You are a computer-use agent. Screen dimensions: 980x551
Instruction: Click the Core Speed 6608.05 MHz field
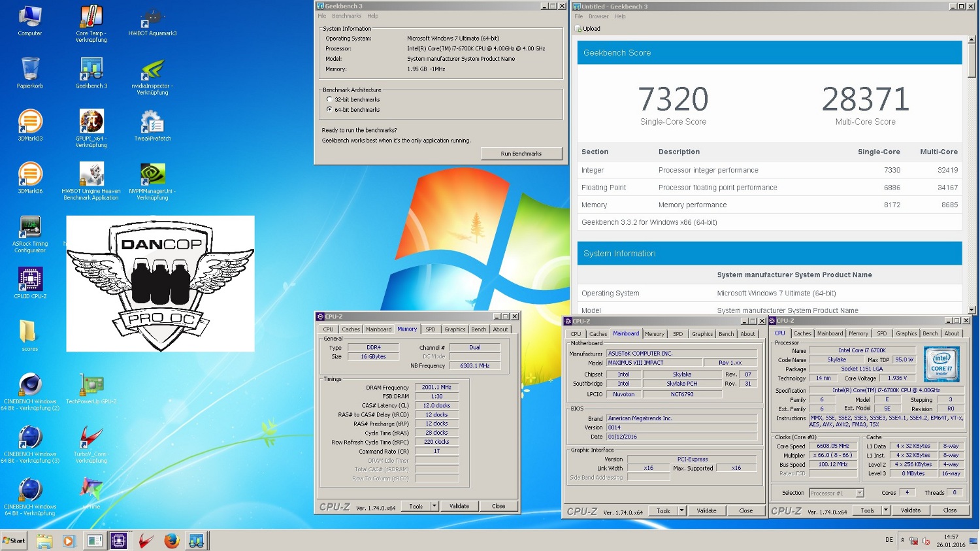832,446
